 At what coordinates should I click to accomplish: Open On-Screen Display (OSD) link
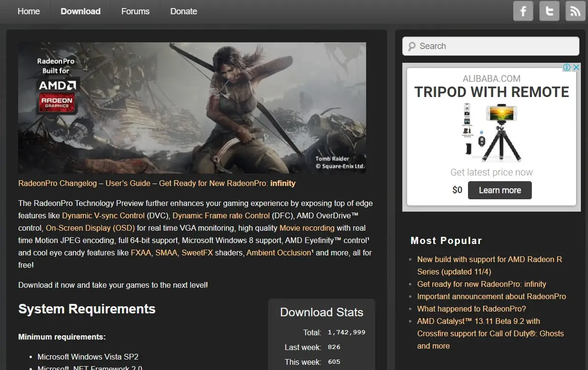(x=90, y=228)
